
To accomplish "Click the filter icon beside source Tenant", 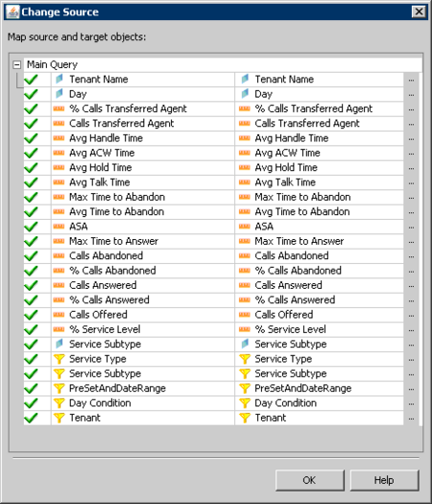I will click(60, 418).
